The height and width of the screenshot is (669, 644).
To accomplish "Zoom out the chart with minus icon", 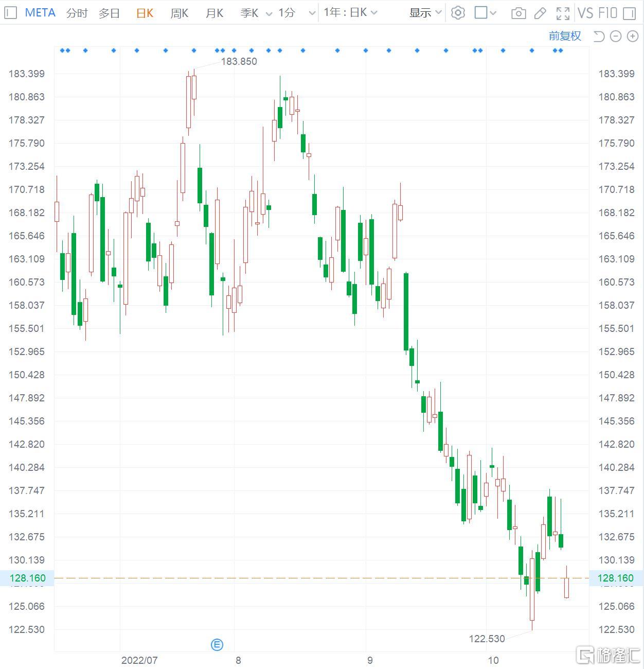I will pos(616,36).
